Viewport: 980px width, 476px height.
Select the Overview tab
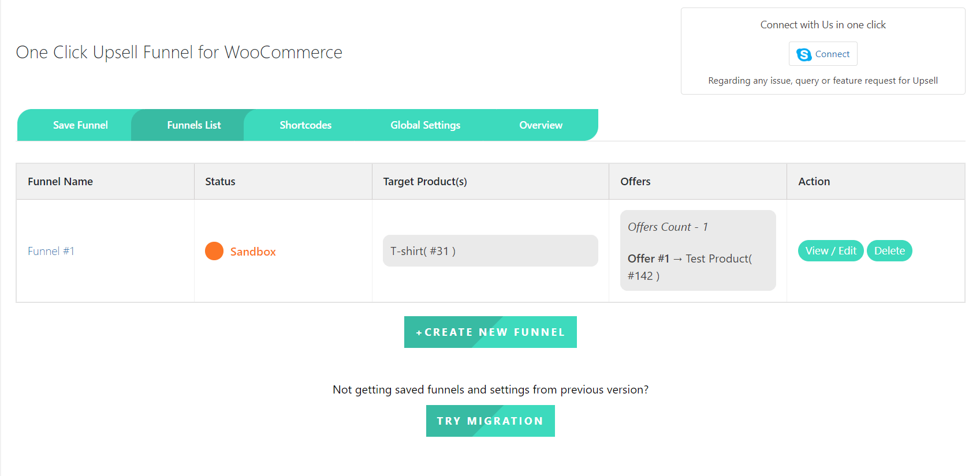(x=541, y=125)
